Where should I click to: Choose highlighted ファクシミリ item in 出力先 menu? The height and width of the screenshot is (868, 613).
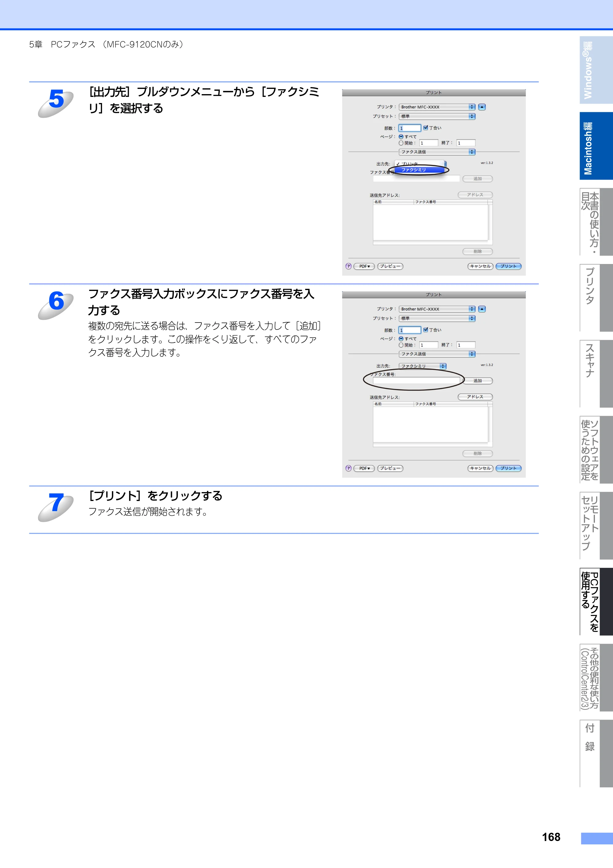[x=420, y=170]
